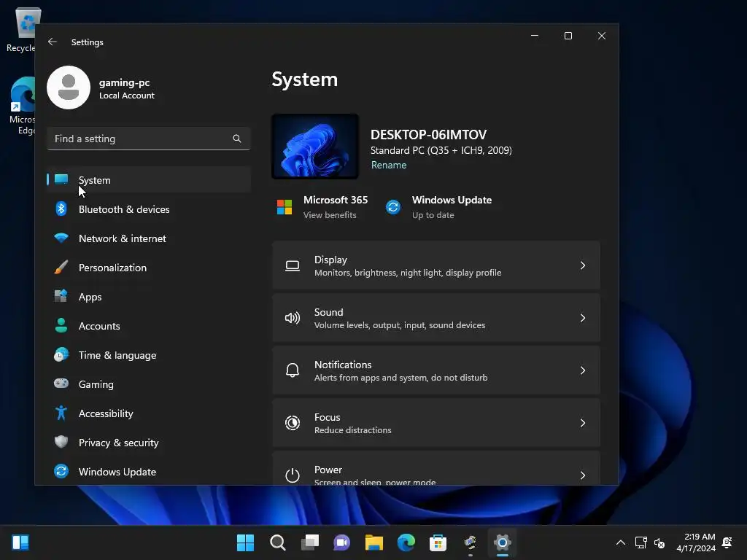Click the Bluetooth icon in sidebar
This screenshot has width=747, height=560.
[61, 209]
